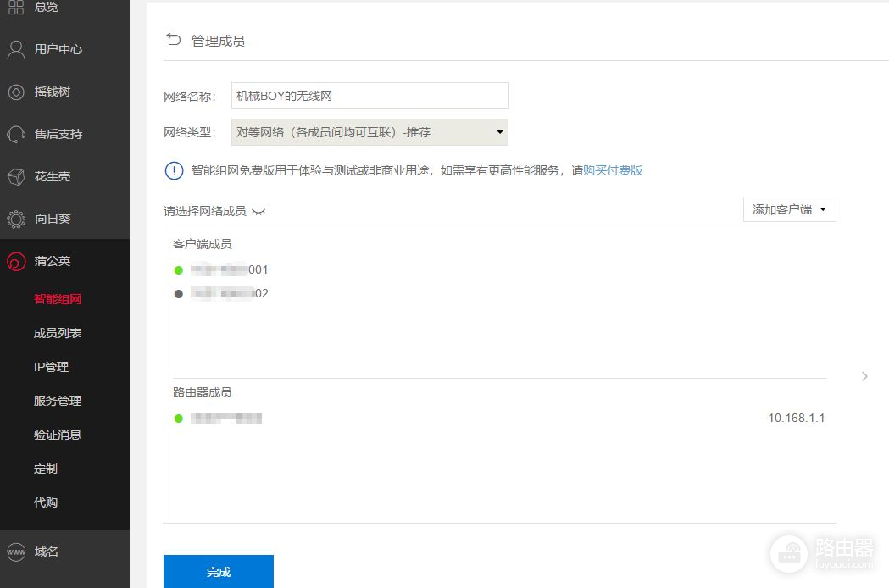Expand the 添加客户端 dropdown

789,209
